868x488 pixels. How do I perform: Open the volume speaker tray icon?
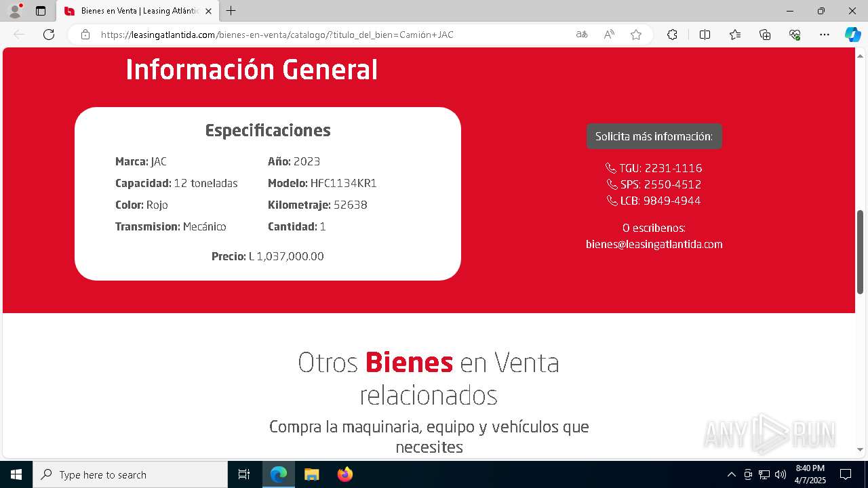coord(781,474)
